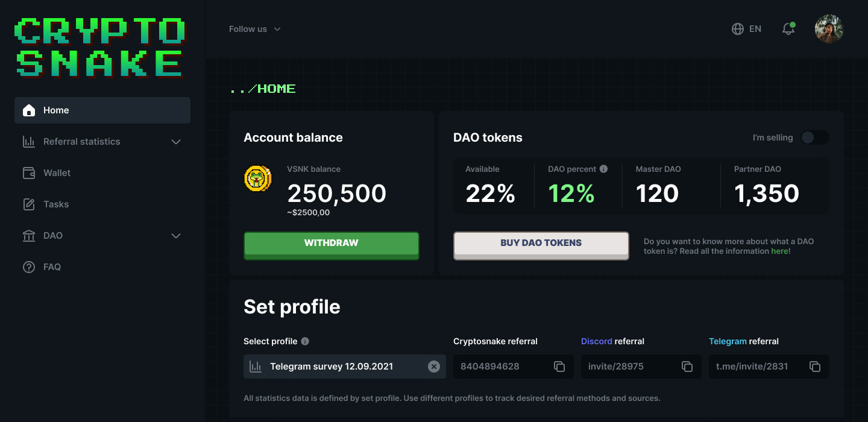Open the notifications bell
The width and height of the screenshot is (868, 422).
pos(788,29)
